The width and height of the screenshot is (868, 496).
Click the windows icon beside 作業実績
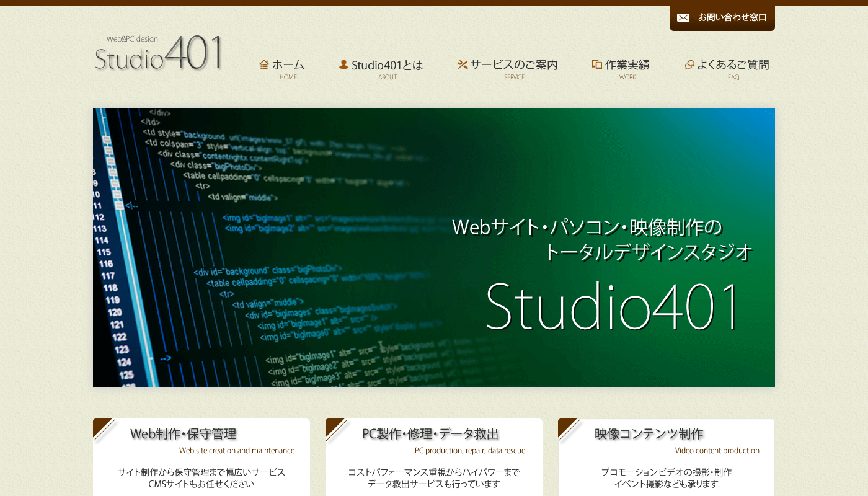coord(597,64)
